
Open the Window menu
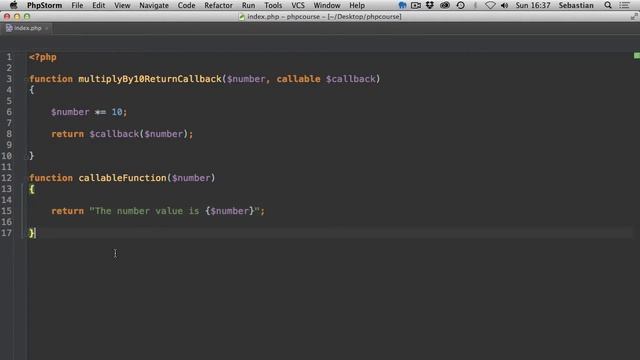(x=327, y=5)
